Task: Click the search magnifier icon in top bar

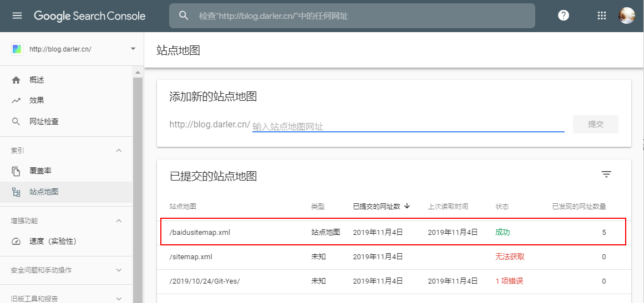Action: point(184,16)
